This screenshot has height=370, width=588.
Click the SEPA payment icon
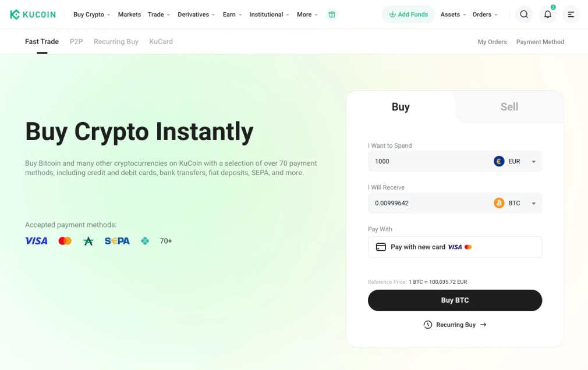[x=116, y=240]
